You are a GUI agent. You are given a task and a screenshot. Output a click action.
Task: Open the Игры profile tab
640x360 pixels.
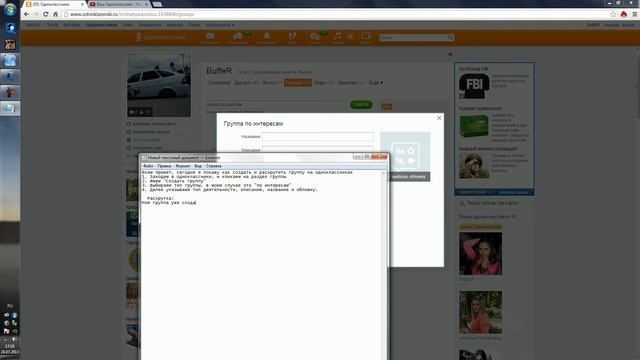[324, 83]
